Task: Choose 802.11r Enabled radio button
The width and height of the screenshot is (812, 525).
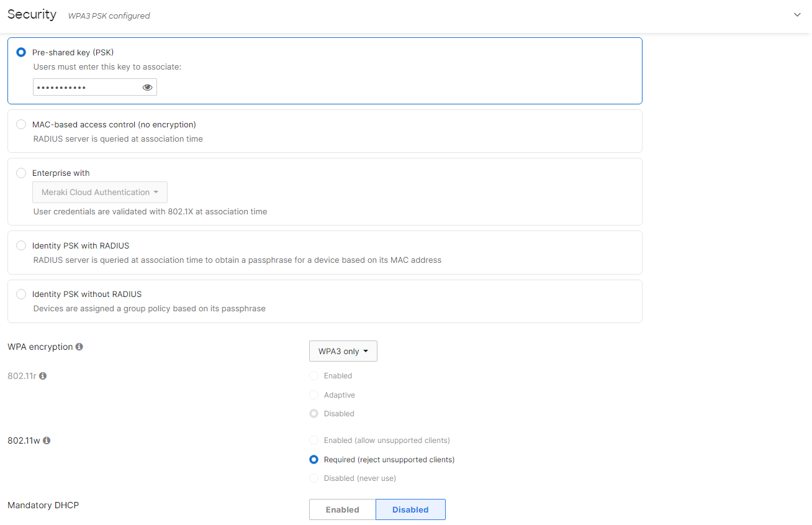Action: tap(314, 376)
